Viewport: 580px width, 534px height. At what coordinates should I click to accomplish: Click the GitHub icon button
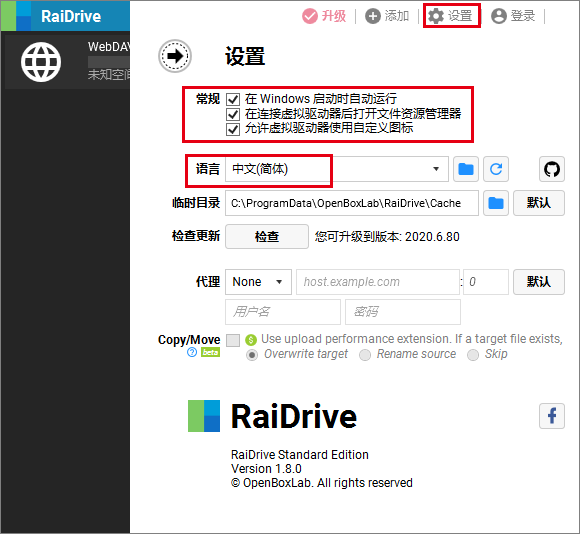click(x=552, y=169)
